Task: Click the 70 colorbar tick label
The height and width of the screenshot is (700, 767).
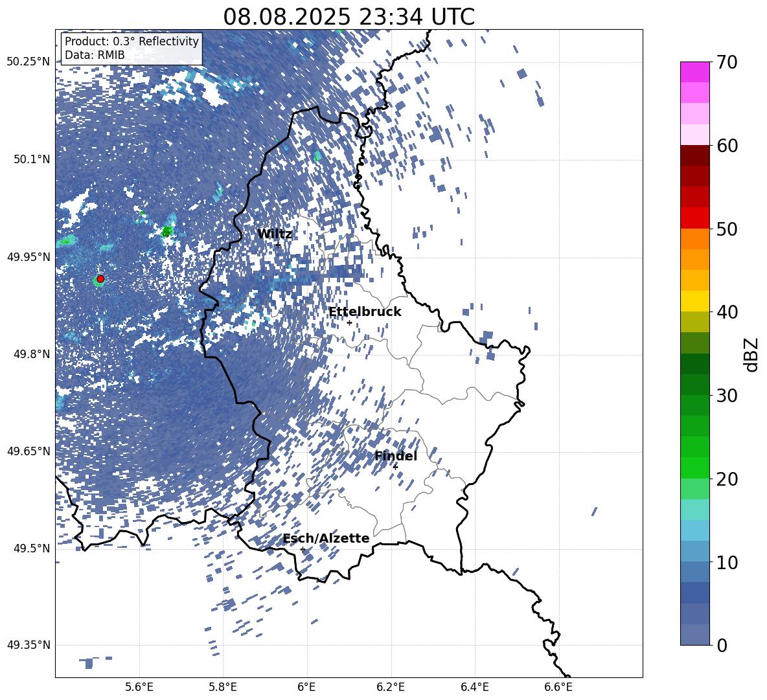Action: pos(727,62)
